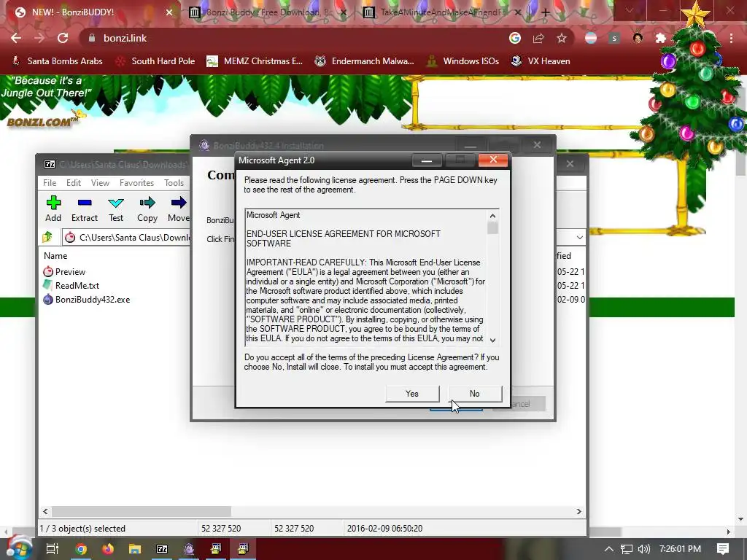Click the striped flag extension icon
Image resolution: width=747 pixels, height=560 pixels.
point(591,38)
